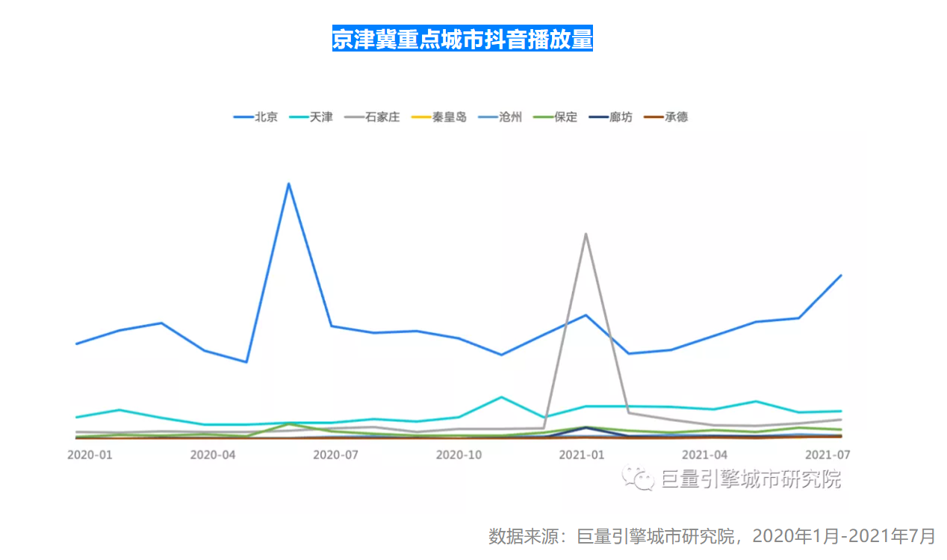
Task: Click the chart title 京津冀重点城市抖音播放量
Action: (x=462, y=39)
